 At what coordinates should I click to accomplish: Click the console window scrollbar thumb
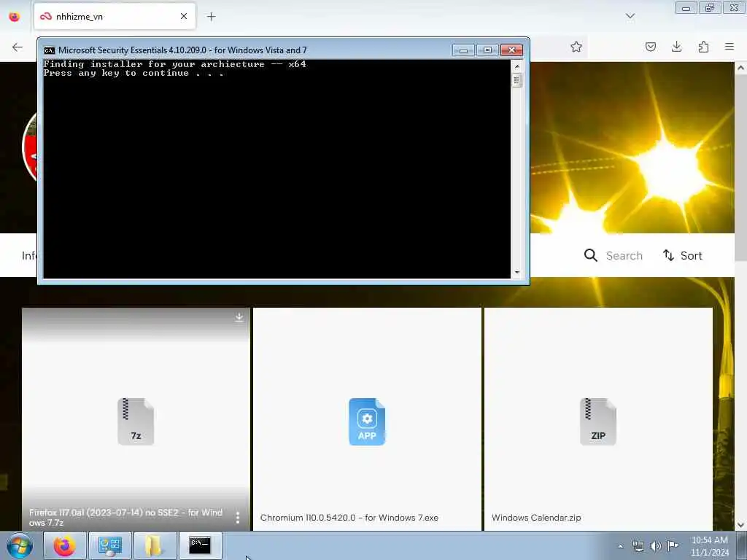pos(517,80)
